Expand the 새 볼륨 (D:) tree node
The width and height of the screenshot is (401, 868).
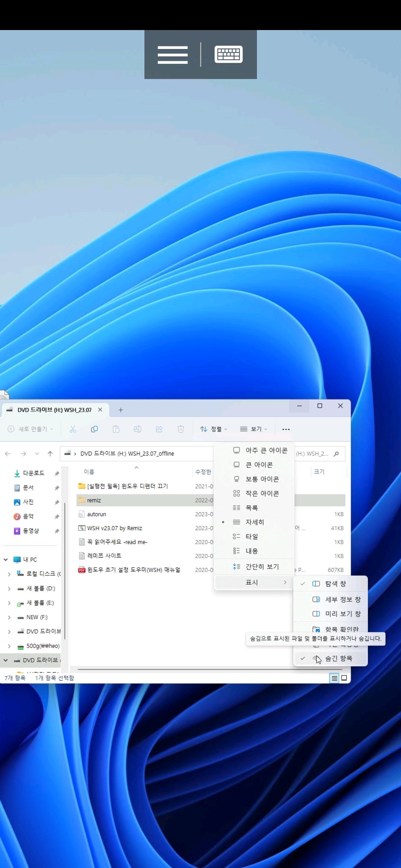(x=9, y=588)
